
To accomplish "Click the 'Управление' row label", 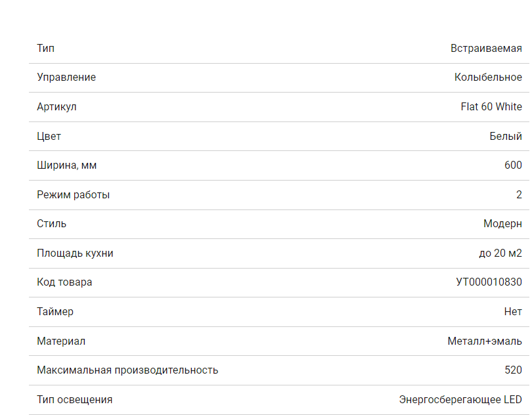I will click(x=66, y=77).
